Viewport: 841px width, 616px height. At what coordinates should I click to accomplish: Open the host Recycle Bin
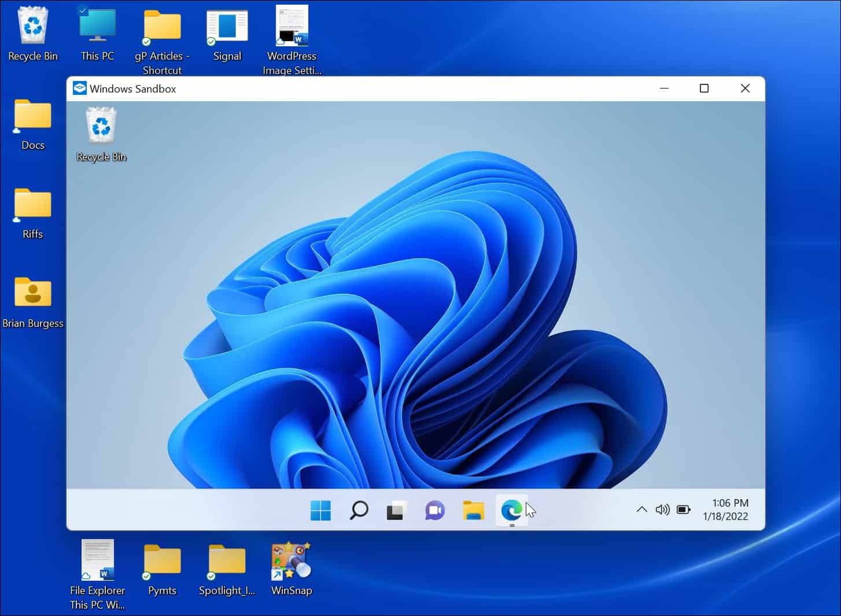tap(32, 25)
